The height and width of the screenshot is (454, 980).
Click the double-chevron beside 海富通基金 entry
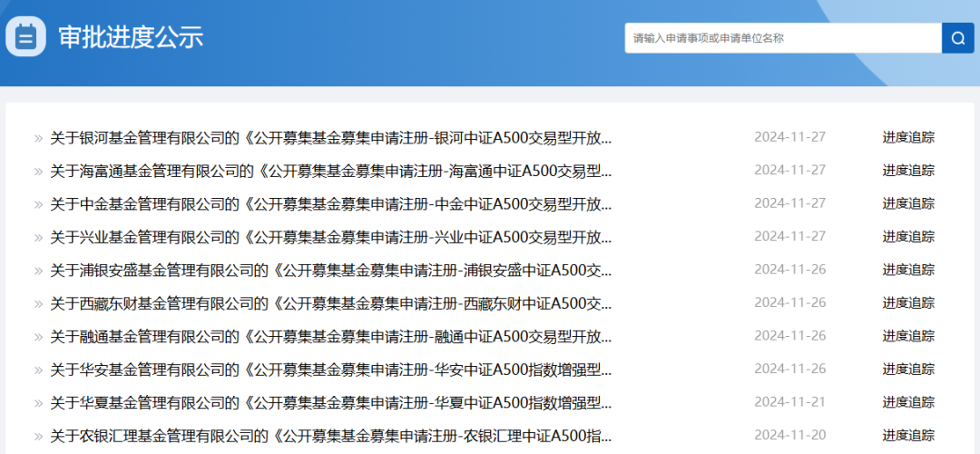pyautogui.click(x=38, y=172)
